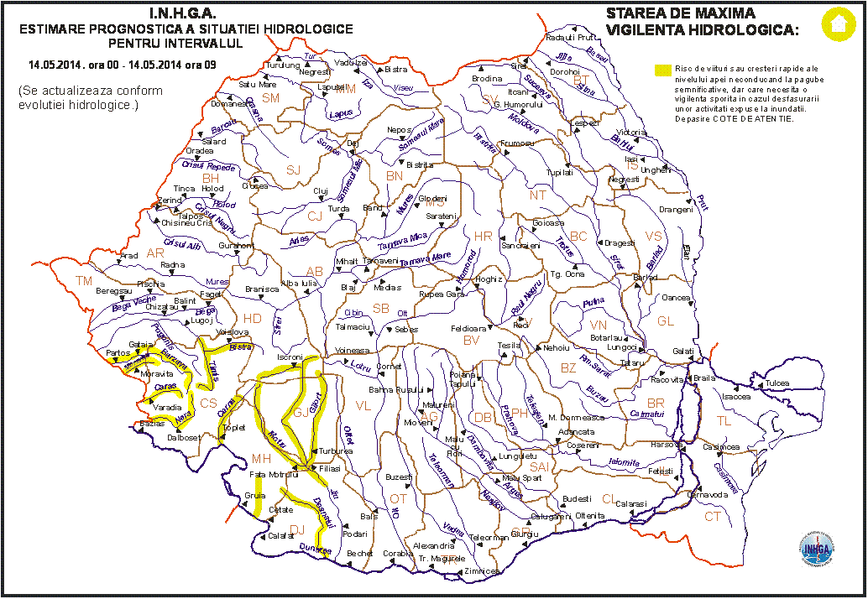Select the BV county label
Screen dimensions: 868x599
(471, 340)
